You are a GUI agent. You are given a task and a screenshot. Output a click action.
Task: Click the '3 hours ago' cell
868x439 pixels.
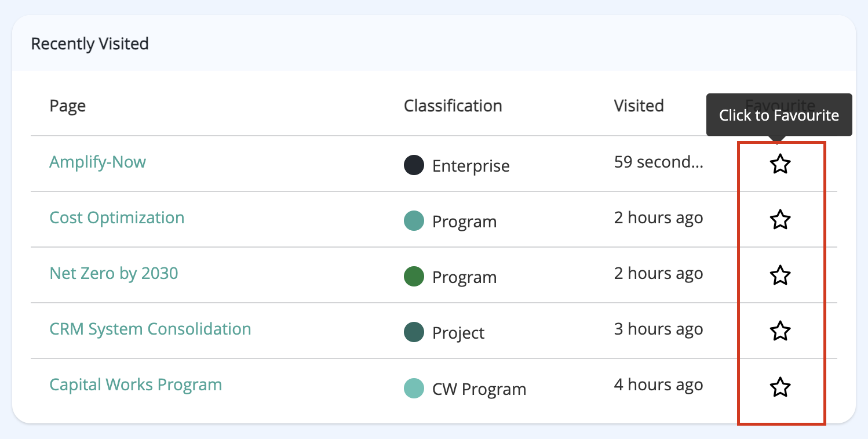(659, 329)
